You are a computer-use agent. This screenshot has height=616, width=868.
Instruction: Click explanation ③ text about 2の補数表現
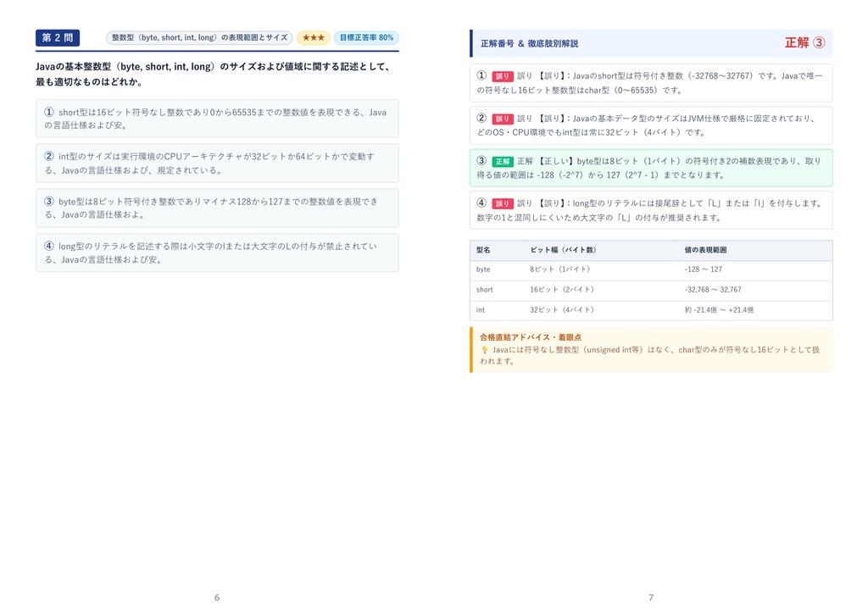click(651, 168)
